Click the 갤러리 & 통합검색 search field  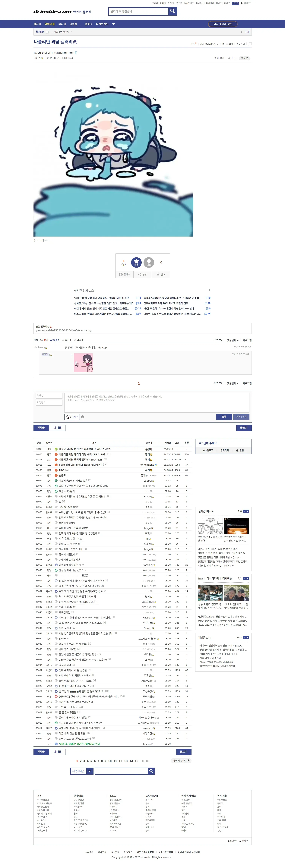click(139, 11)
